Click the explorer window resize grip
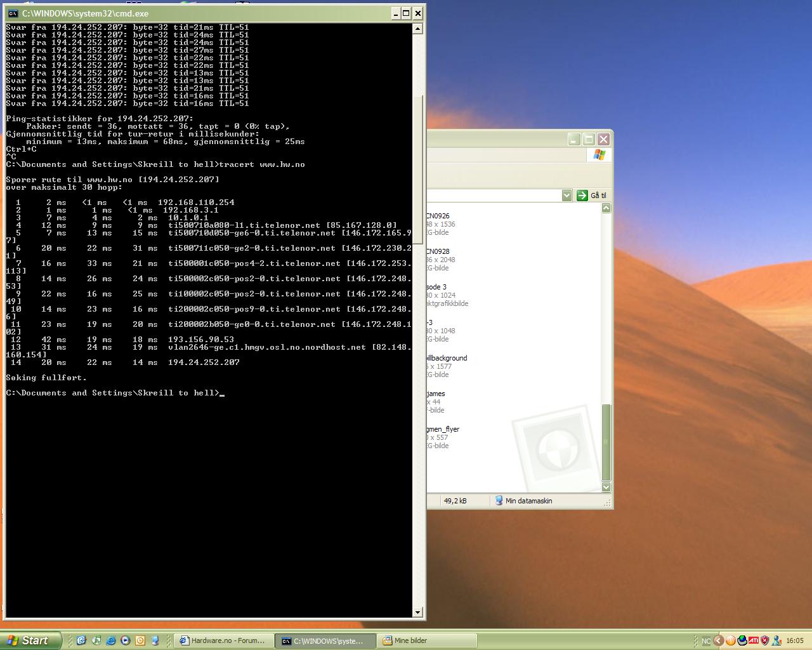Viewport: 812px width, 650px height. (608, 503)
